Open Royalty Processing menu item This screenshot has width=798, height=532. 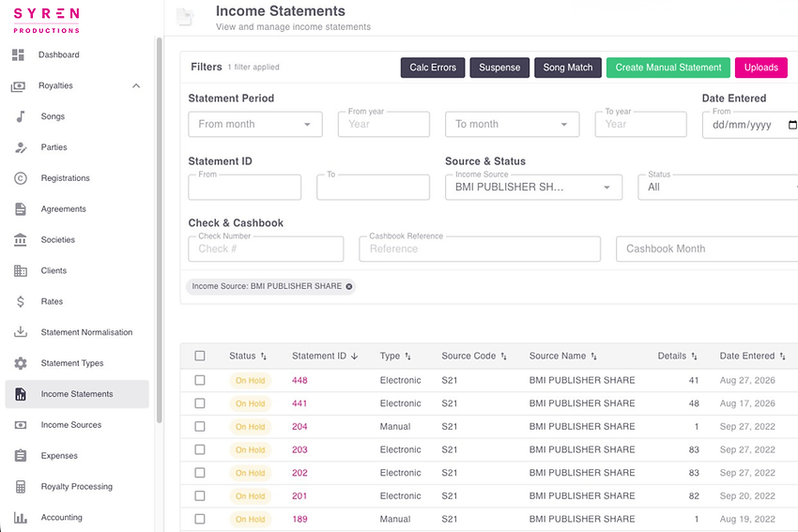[x=77, y=487]
